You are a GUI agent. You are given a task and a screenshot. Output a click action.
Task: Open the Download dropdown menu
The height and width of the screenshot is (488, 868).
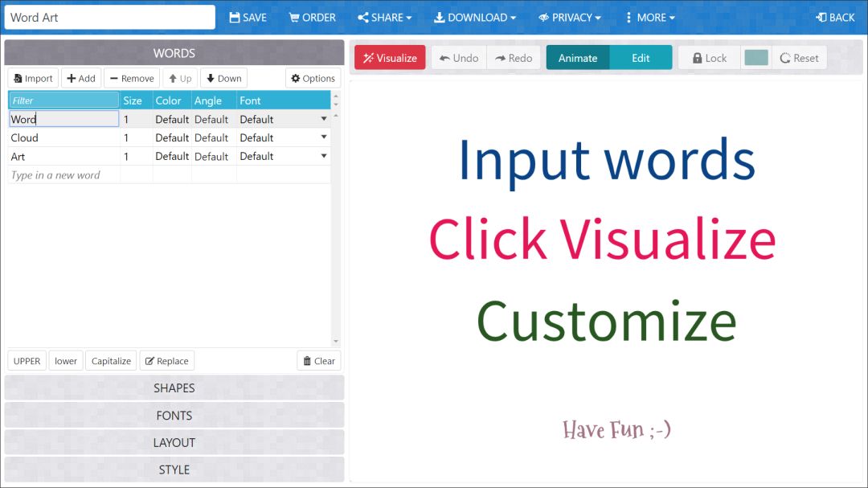pyautogui.click(x=474, y=17)
